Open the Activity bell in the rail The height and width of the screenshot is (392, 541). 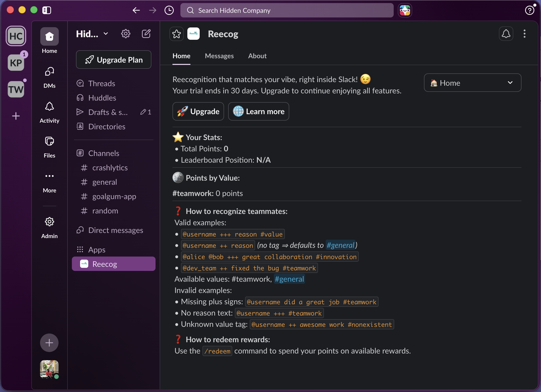pos(50,112)
